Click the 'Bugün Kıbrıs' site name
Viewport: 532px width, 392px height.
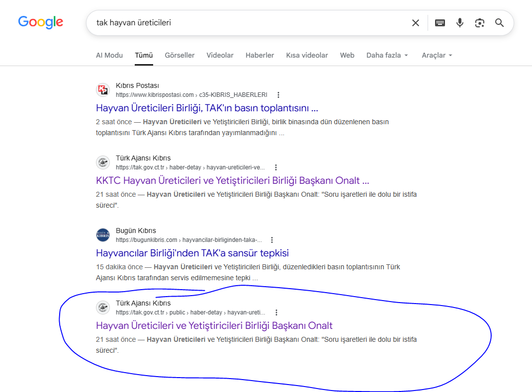point(136,231)
